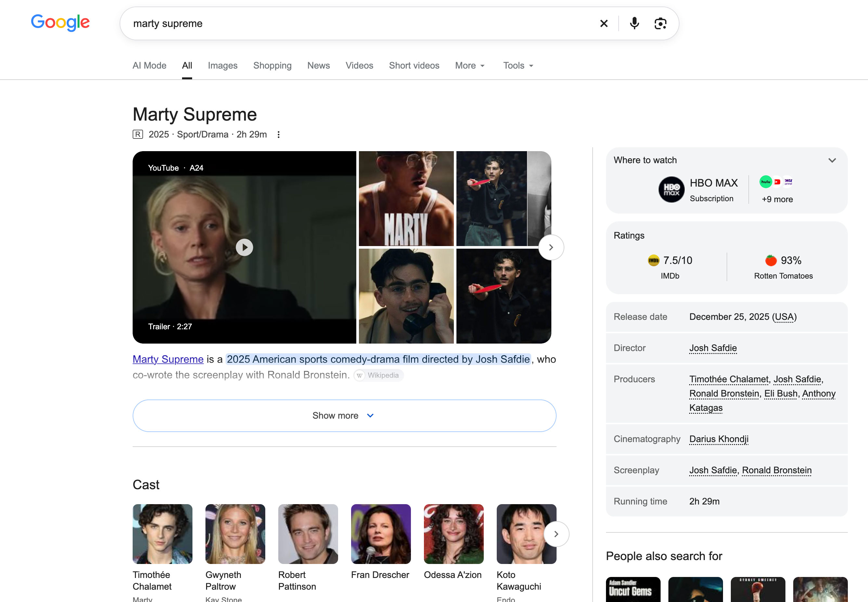Advance the image carousel with right arrow
The width and height of the screenshot is (868, 602).
[x=551, y=247]
